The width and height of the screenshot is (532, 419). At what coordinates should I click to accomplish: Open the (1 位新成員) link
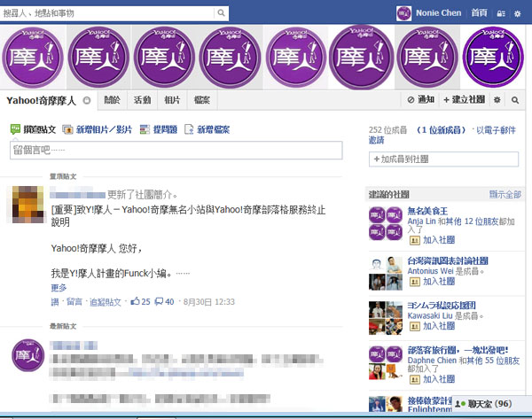click(441, 130)
